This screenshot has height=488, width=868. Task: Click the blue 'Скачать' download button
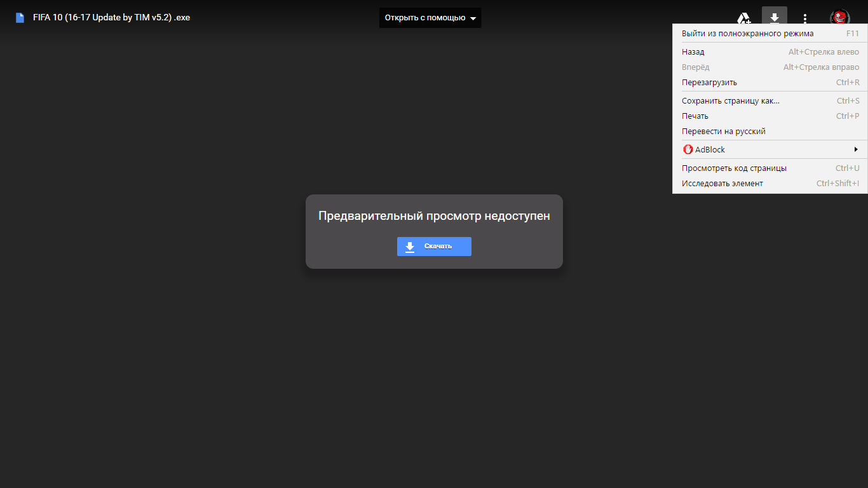[x=434, y=247]
